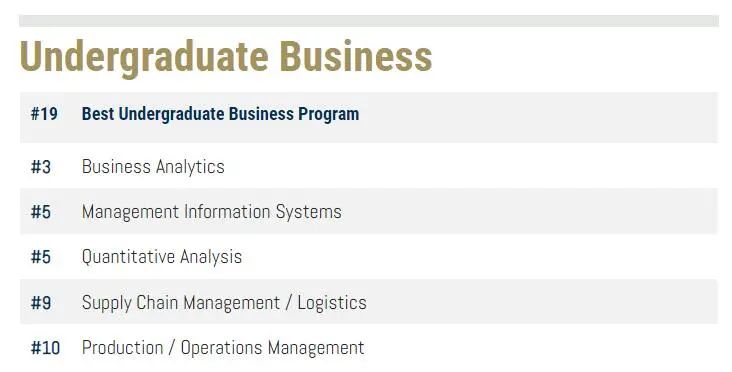Image resolution: width=732 pixels, height=372 pixels.
Task: Click the #10 ranking number
Action: (45, 348)
